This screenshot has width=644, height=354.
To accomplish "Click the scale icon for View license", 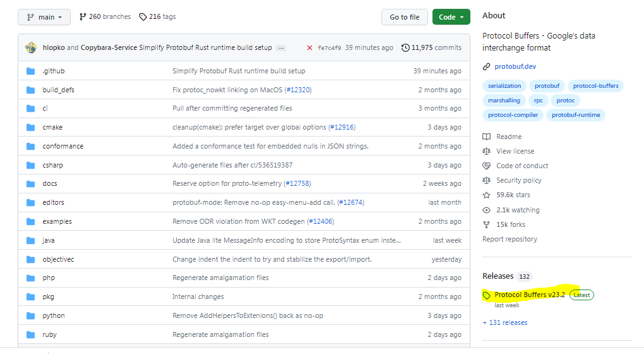I will pyautogui.click(x=486, y=151).
